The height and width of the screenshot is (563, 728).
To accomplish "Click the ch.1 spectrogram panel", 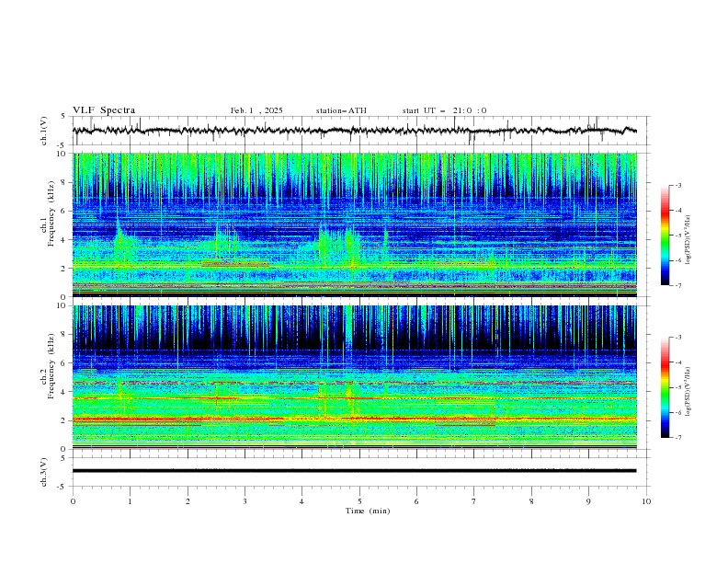I will [x=355, y=224].
